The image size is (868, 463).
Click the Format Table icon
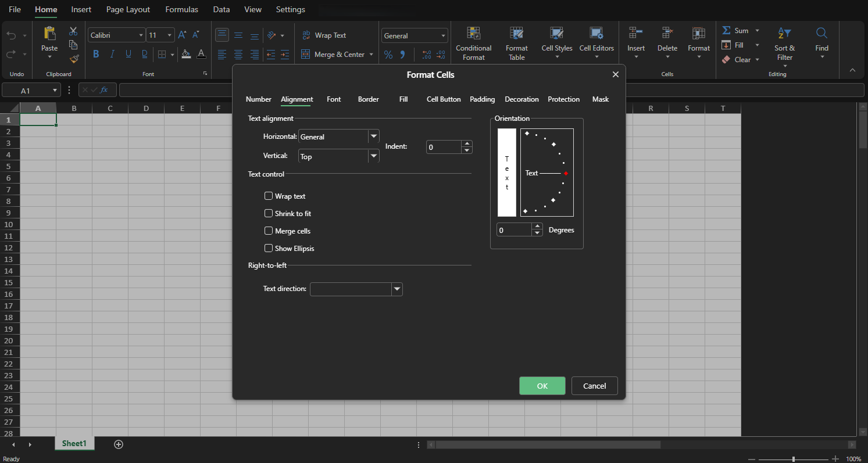(516, 33)
